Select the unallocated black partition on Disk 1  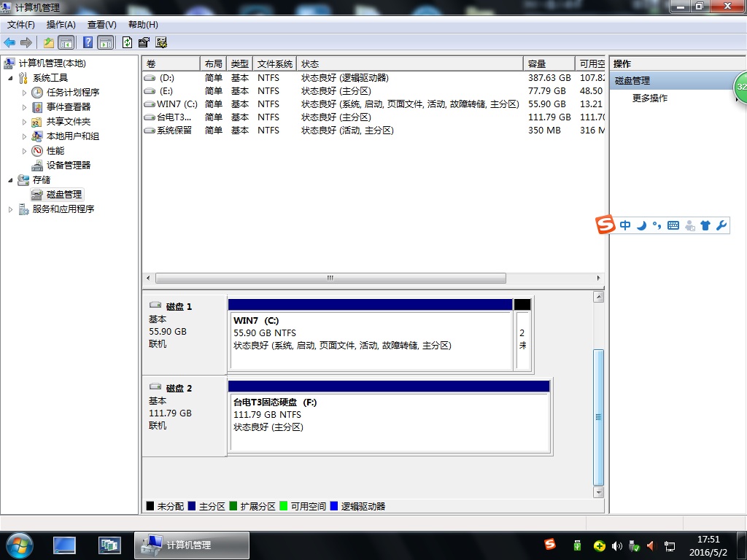click(522, 335)
